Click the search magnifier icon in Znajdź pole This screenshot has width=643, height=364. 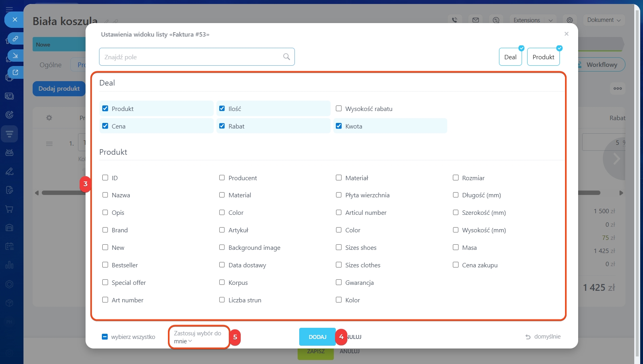coord(286,57)
